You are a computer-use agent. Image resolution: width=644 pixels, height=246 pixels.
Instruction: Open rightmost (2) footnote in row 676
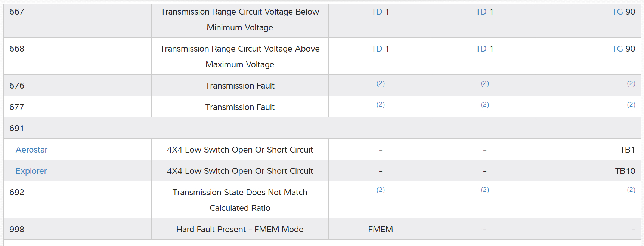pos(631,83)
